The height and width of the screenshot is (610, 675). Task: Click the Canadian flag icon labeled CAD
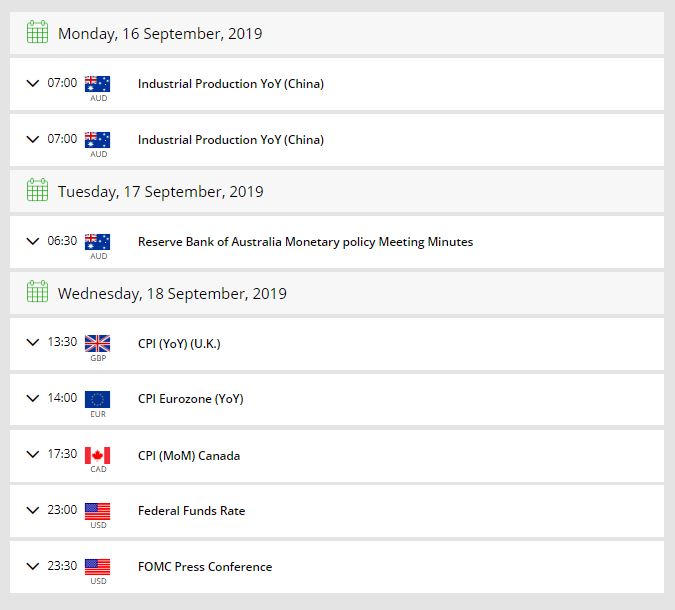97,455
